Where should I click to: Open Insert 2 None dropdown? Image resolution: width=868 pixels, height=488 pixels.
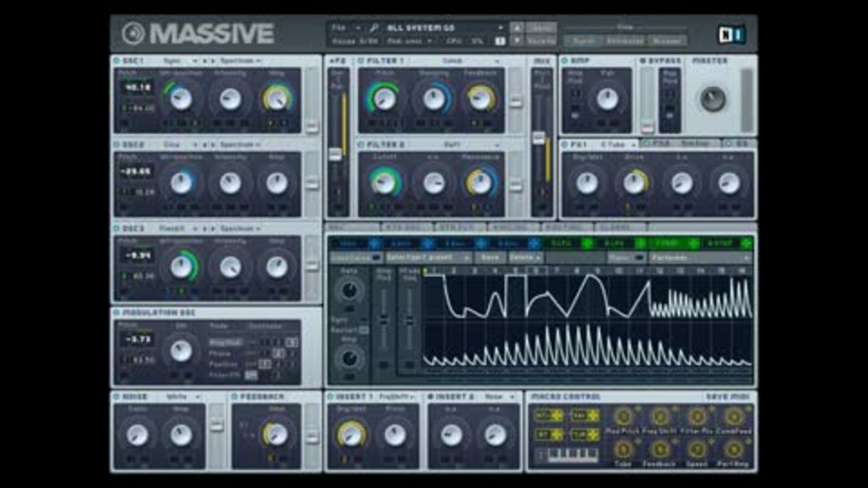pyautogui.click(x=499, y=397)
